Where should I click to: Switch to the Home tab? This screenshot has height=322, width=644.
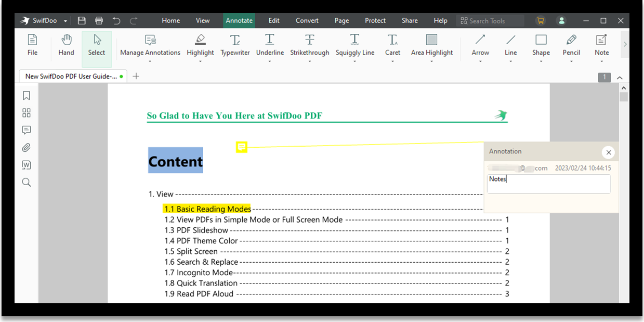(x=170, y=21)
